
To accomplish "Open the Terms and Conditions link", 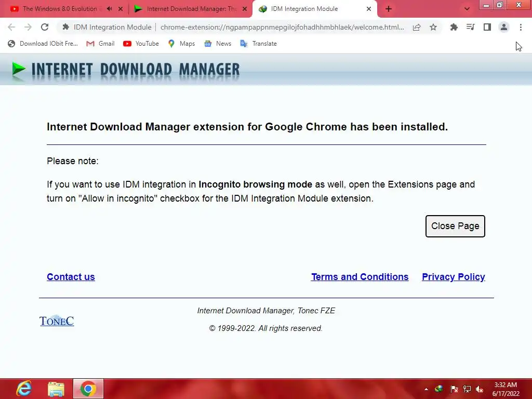I will (x=360, y=277).
